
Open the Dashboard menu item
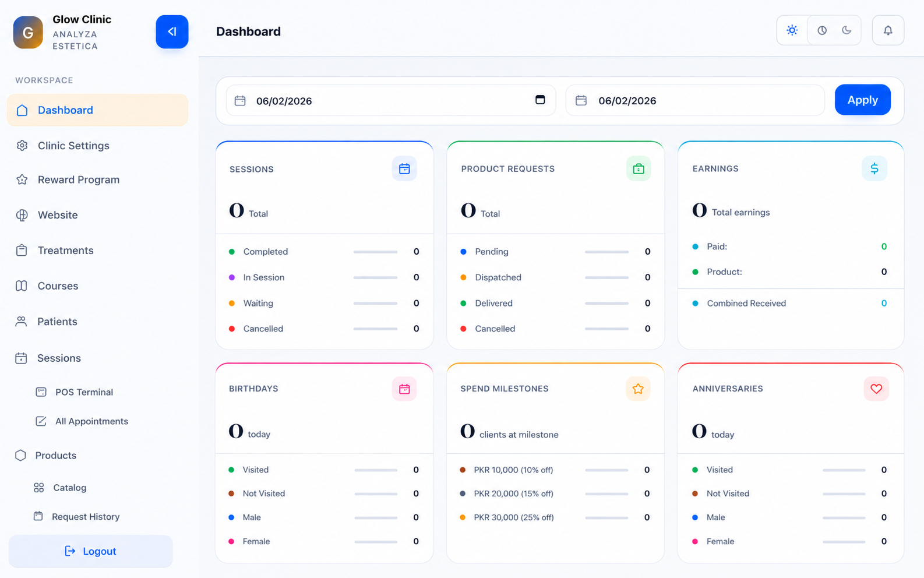point(97,110)
